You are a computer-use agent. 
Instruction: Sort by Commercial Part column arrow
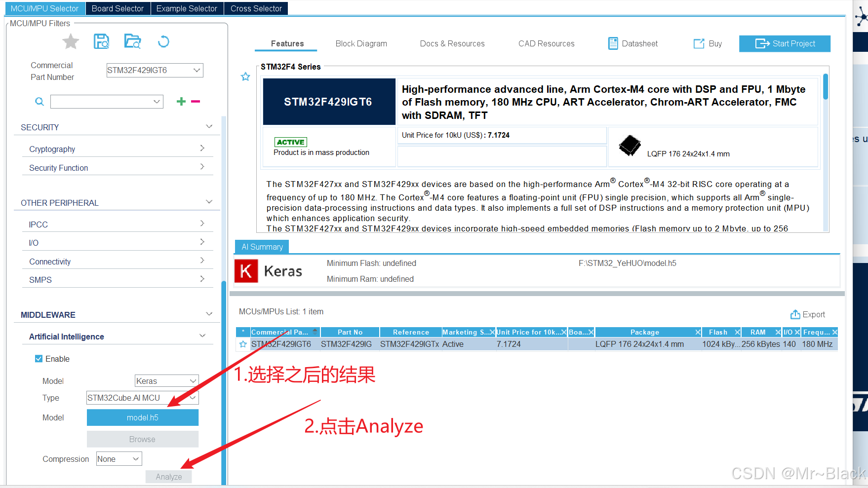(x=315, y=332)
